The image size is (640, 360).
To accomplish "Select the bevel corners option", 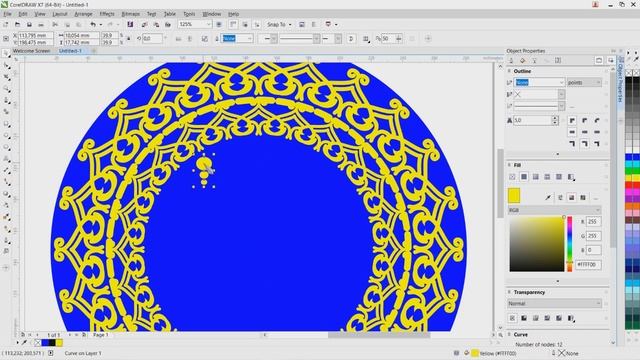I will click(597, 120).
